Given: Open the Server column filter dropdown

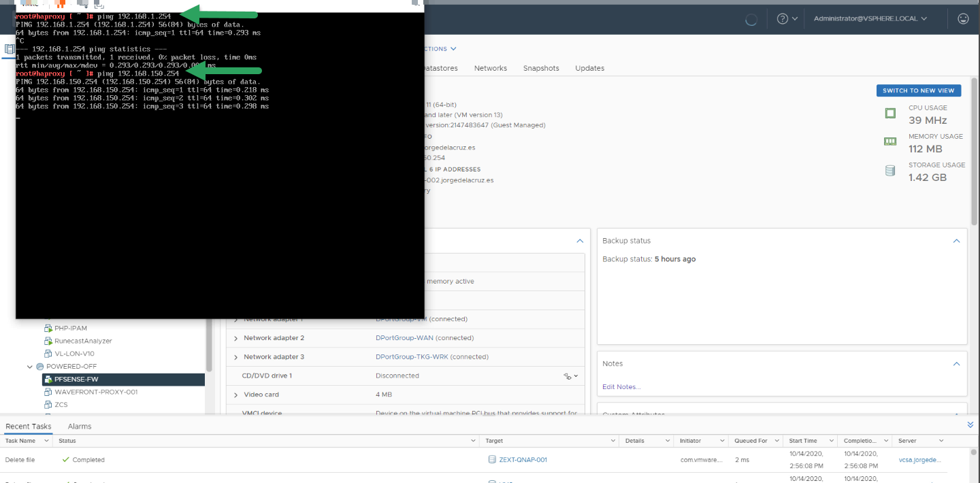Looking at the screenshot, I should [941, 441].
